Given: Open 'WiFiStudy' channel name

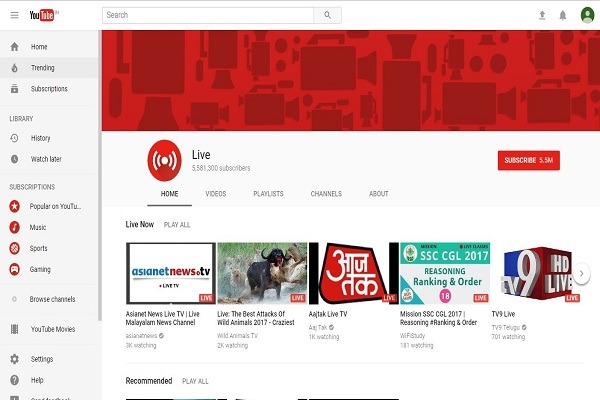Looking at the screenshot, I should point(412,336).
